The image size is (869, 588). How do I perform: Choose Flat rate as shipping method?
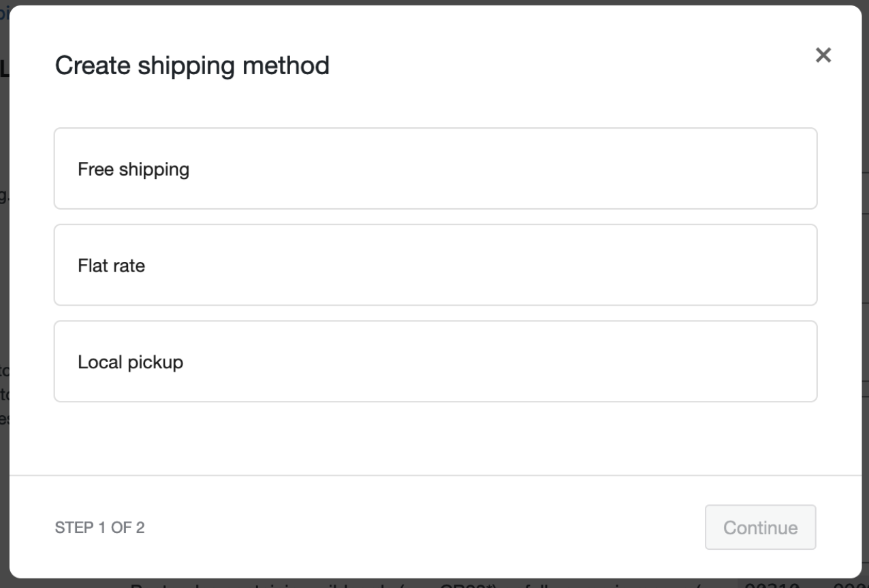tap(434, 265)
